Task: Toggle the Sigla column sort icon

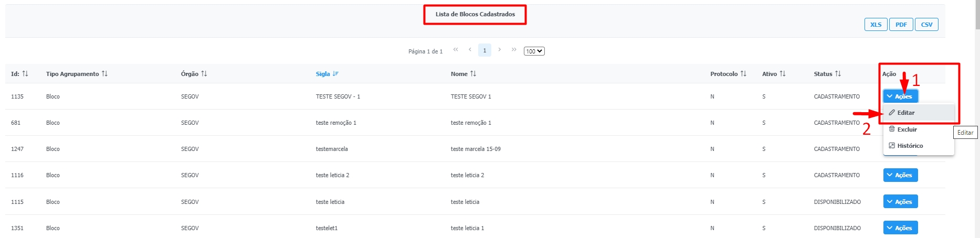Action: (x=335, y=74)
